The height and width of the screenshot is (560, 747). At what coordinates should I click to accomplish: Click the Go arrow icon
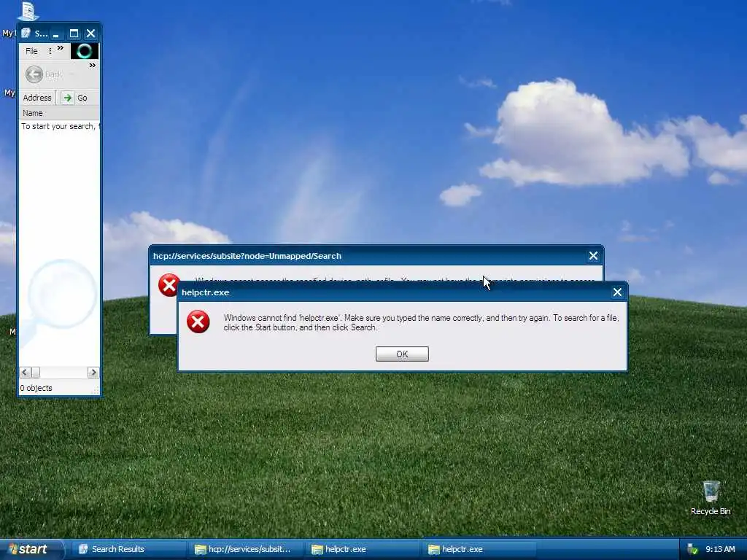(x=68, y=98)
